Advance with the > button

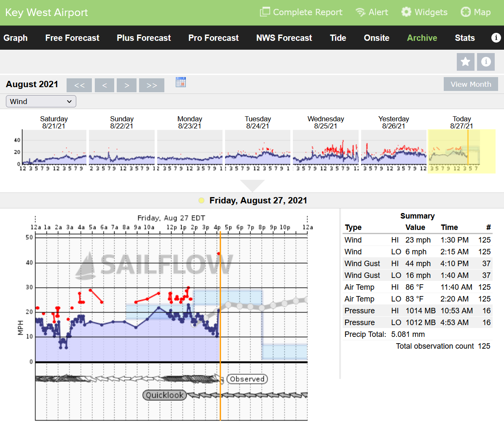(126, 85)
